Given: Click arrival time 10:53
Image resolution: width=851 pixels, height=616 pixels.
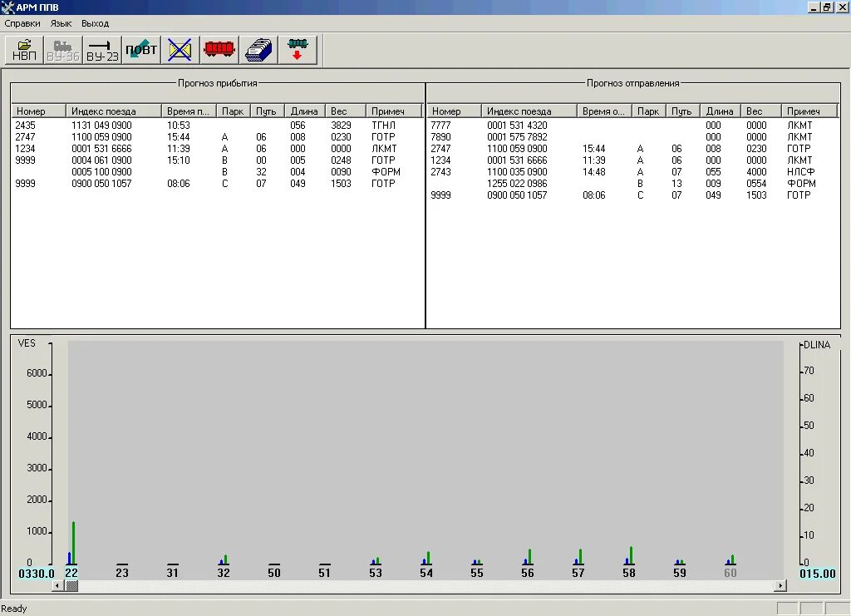Looking at the screenshot, I should click(x=179, y=126).
